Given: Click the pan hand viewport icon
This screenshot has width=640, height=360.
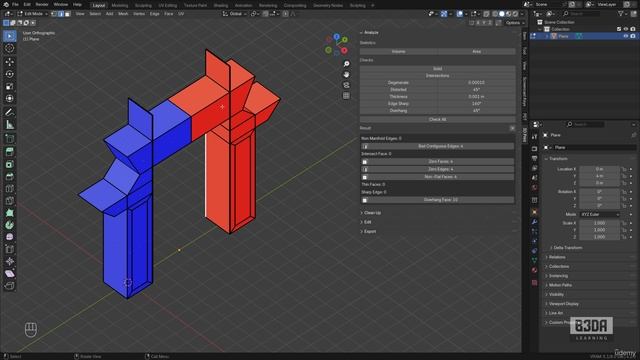Looking at the screenshot, I should [346, 74].
